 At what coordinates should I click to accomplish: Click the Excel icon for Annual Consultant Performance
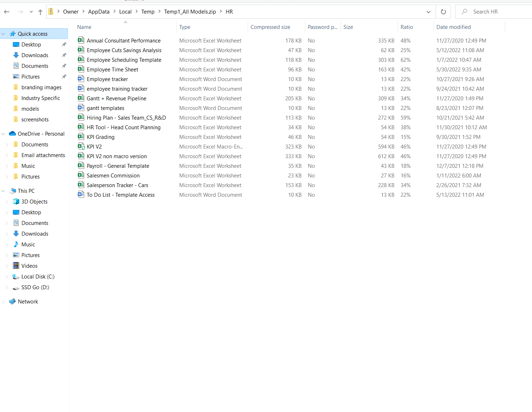pos(81,40)
